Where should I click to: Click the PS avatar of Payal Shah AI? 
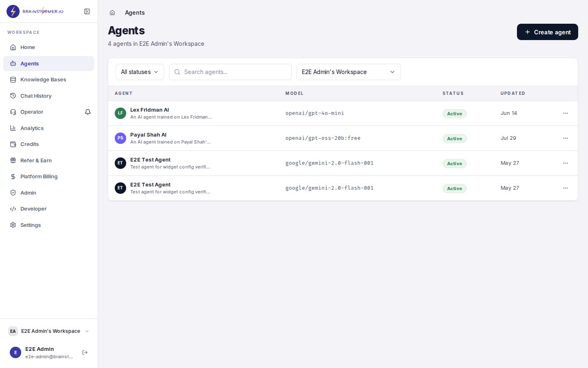coord(120,138)
